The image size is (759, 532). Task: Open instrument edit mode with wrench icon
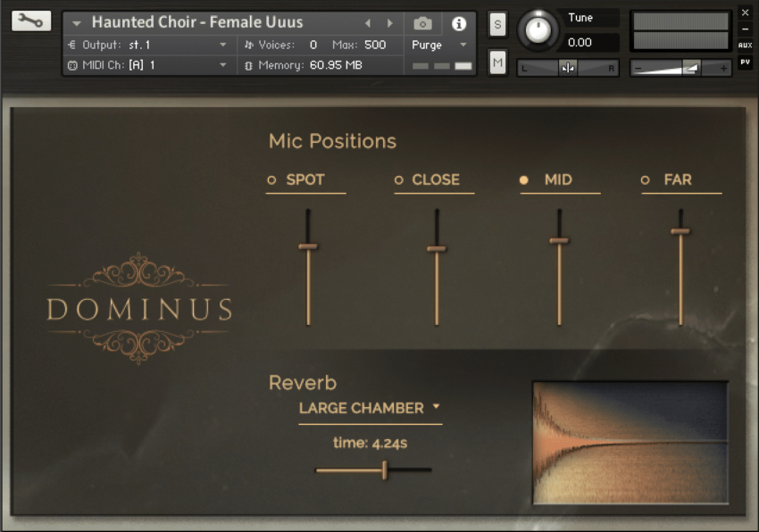[x=31, y=21]
